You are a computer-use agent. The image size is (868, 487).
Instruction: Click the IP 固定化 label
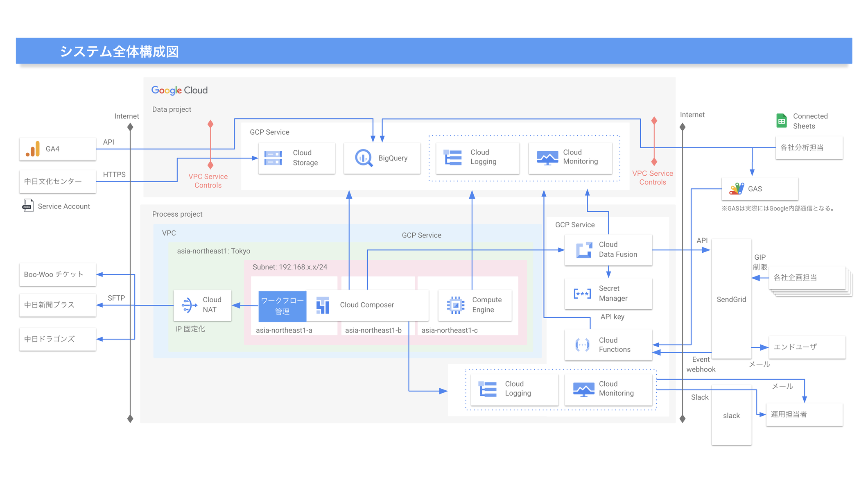[x=190, y=329]
